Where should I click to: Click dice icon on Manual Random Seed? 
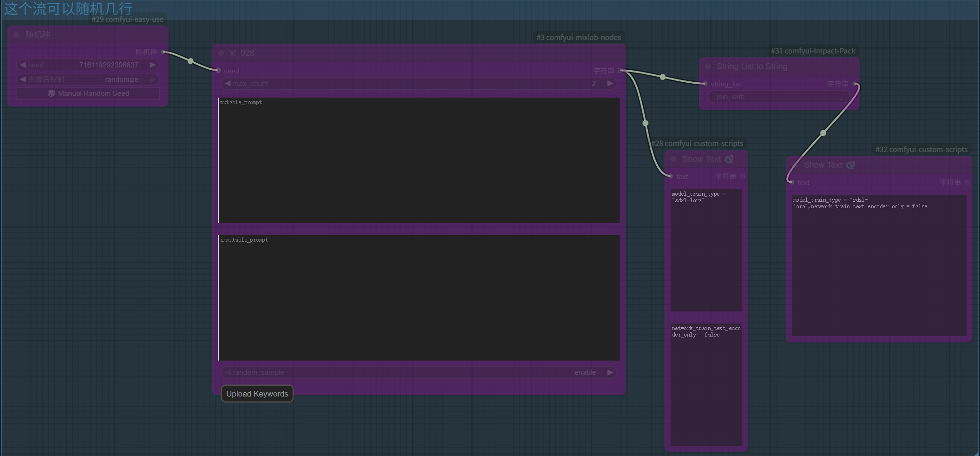(x=51, y=93)
